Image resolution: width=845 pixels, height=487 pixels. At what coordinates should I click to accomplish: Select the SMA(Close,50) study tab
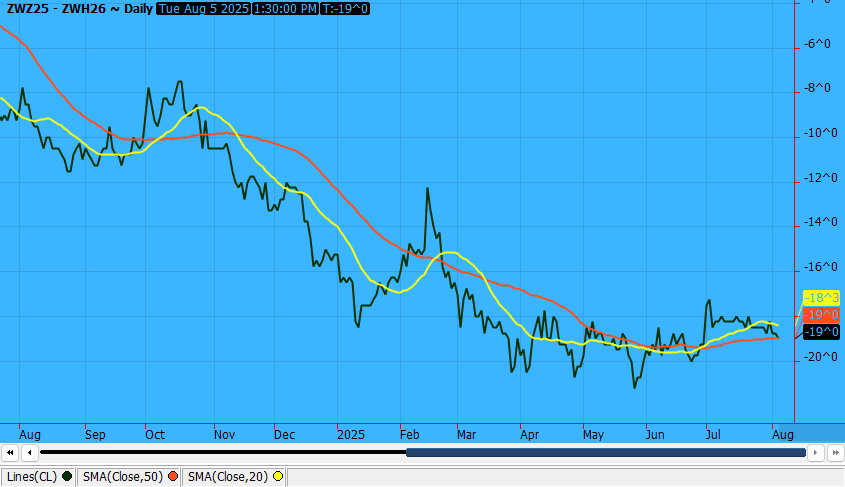coord(124,477)
